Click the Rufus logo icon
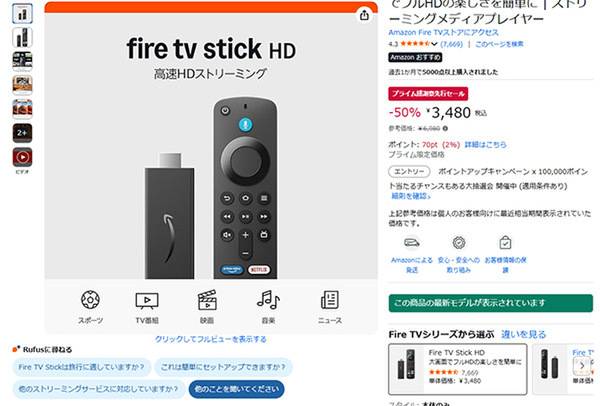Viewport: 600px width, 406px height. pos(16,349)
